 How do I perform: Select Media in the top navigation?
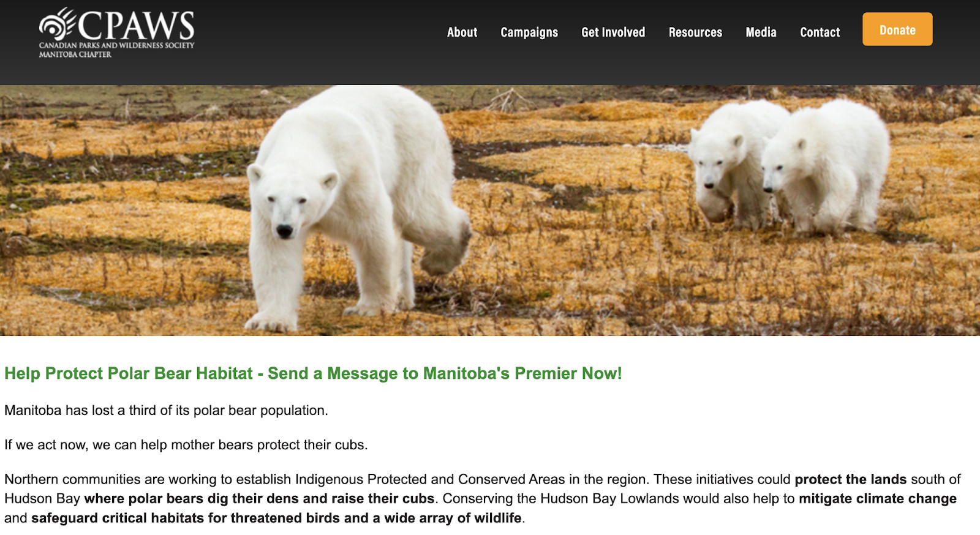761,32
